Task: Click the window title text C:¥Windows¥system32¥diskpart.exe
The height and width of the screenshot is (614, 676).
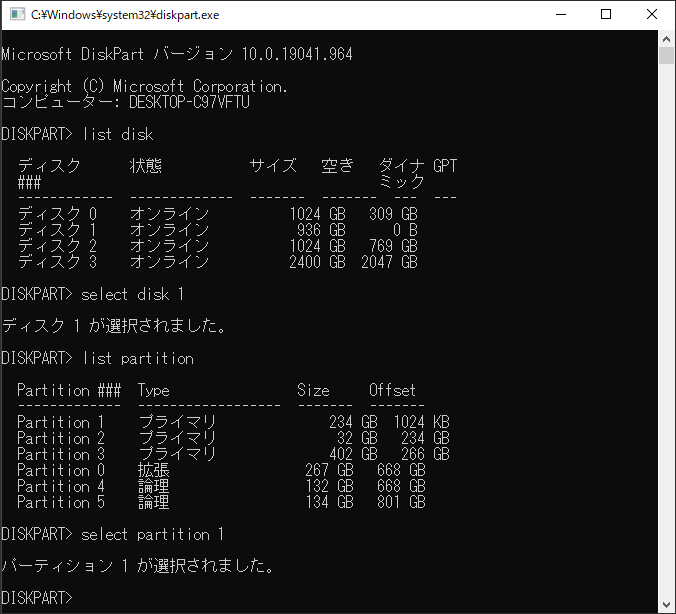Action: pos(125,15)
